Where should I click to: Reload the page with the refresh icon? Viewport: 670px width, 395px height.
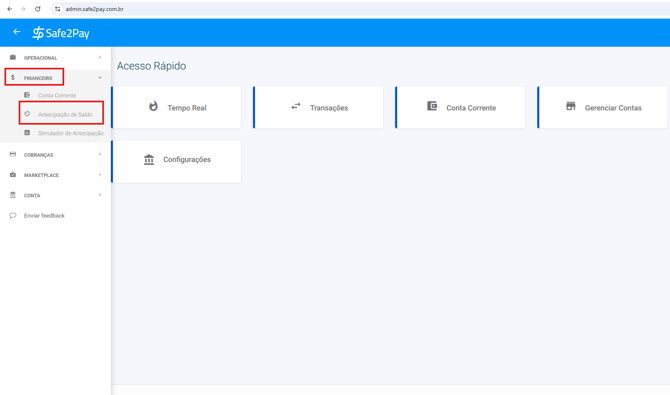[38, 9]
